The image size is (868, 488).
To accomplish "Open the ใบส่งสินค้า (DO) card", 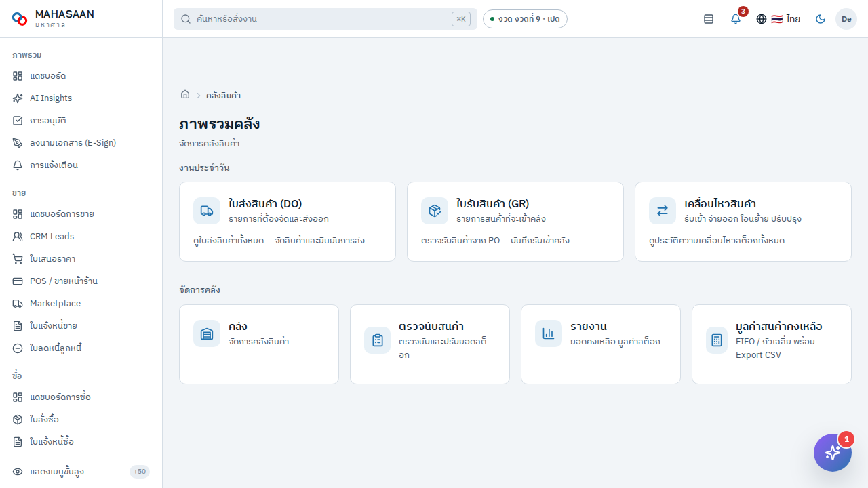I will click(288, 222).
